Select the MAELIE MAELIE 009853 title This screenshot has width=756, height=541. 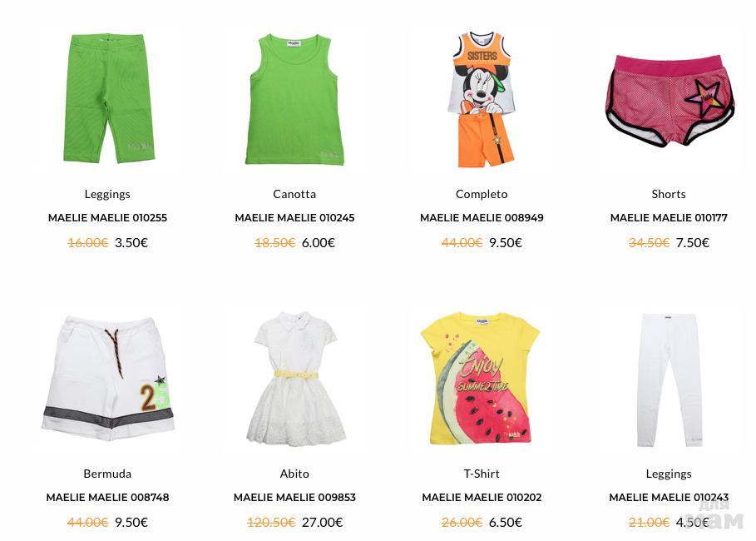(294, 497)
